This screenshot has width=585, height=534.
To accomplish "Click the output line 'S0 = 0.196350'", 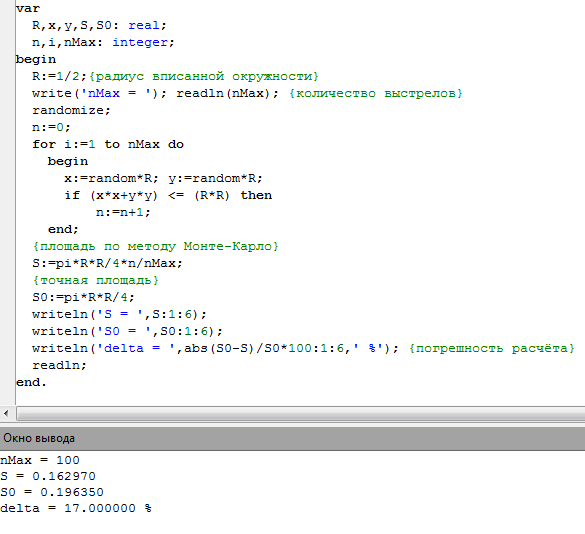I will [x=52, y=492].
